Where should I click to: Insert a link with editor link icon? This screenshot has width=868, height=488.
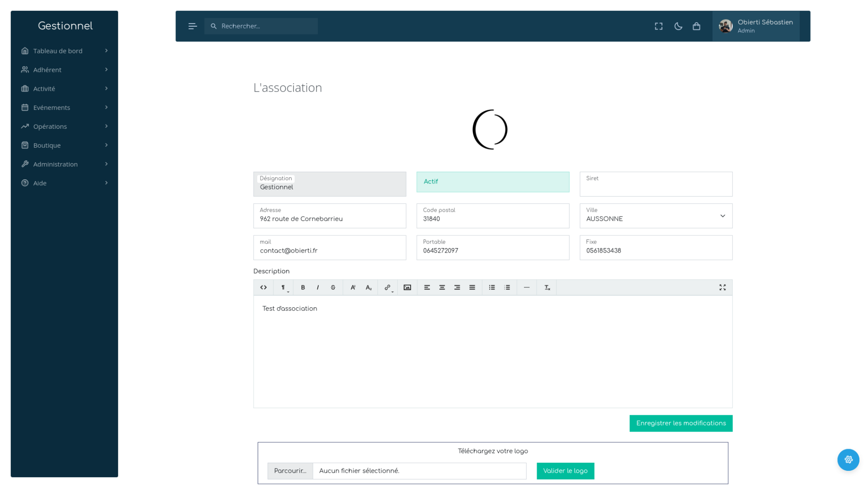click(387, 287)
